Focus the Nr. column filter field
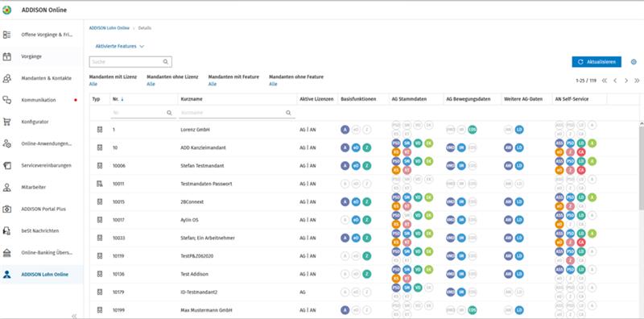This screenshot has width=644, height=319. point(142,113)
